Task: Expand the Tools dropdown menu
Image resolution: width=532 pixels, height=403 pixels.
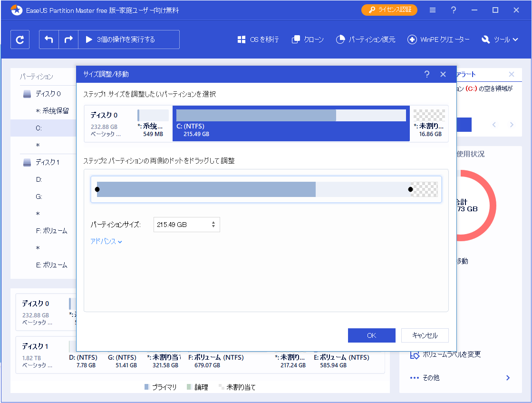Action: pyautogui.click(x=500, y=39)
